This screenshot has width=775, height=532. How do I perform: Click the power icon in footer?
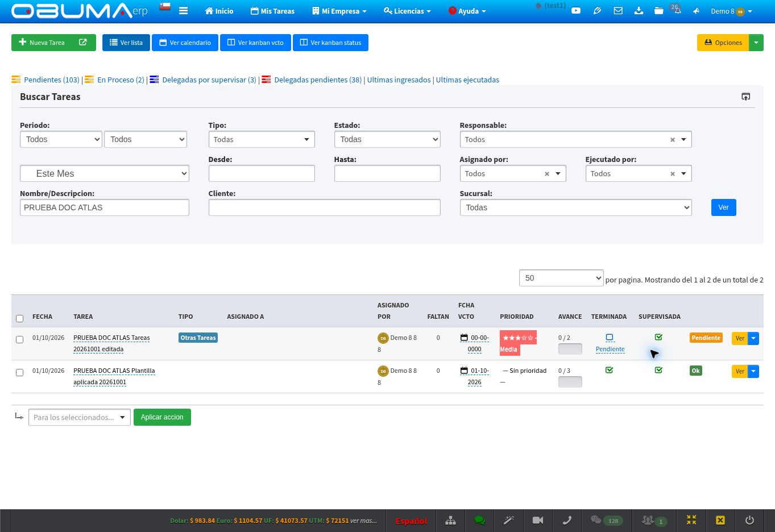(x=749, y=520)
